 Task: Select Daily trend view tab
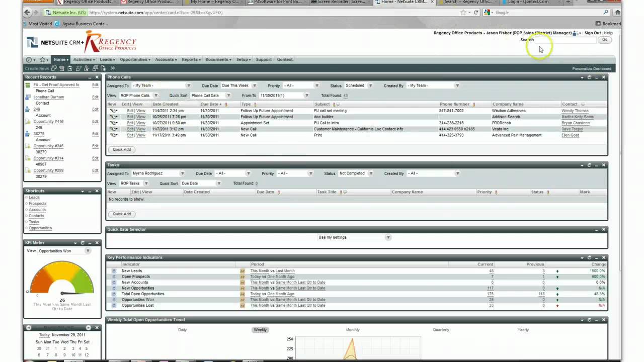[182, 330]
